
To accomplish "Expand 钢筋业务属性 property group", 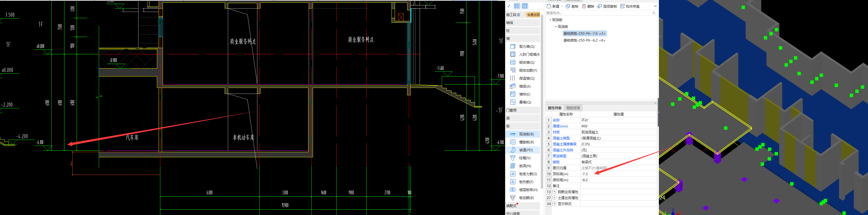I will pos(554,192).
